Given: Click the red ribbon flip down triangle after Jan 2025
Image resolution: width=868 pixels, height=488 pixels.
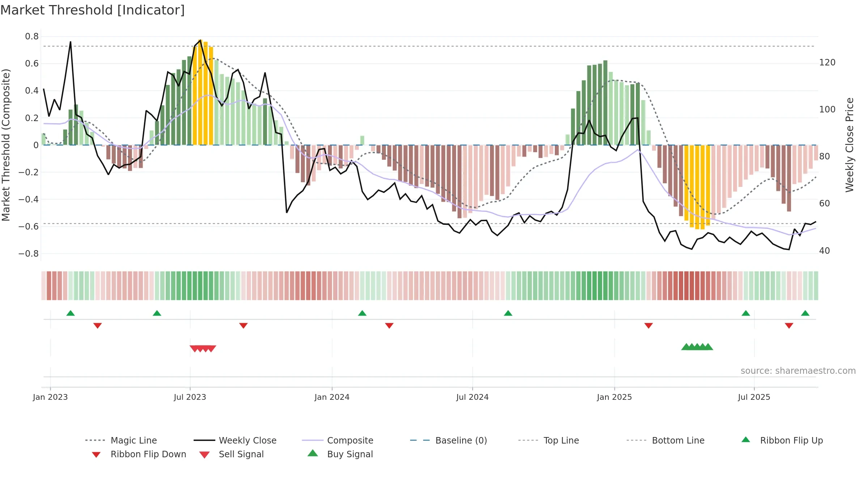Looking at the screenshot, I should click(648, 326).
